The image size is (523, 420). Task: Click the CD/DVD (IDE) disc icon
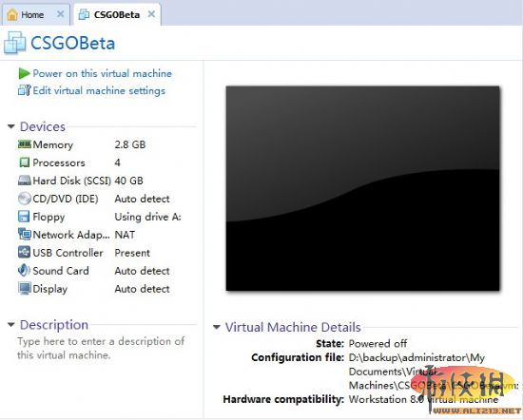(x=24, y=199)
